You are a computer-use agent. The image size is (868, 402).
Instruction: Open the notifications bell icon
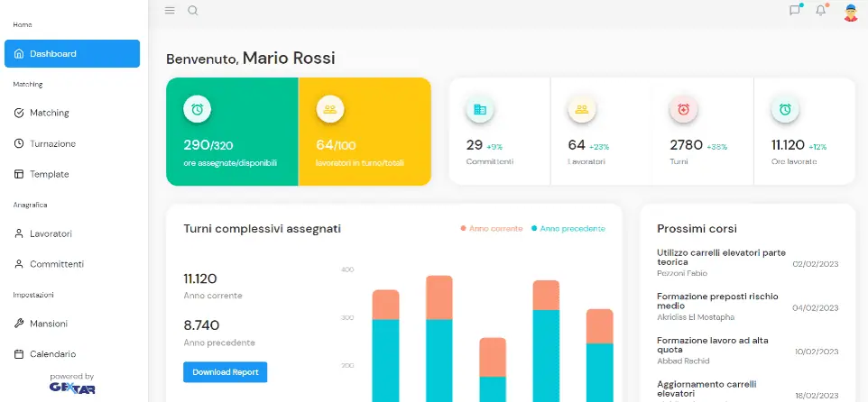821,11
